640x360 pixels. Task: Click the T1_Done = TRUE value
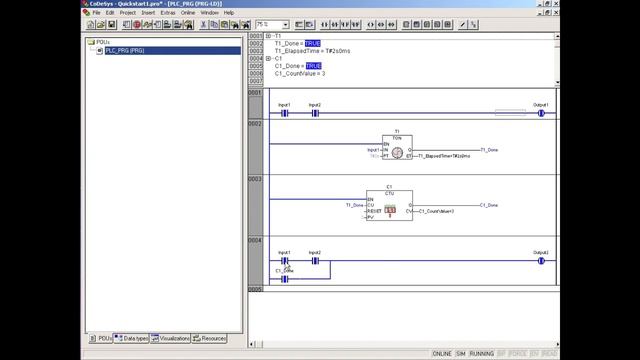[313, 43]
